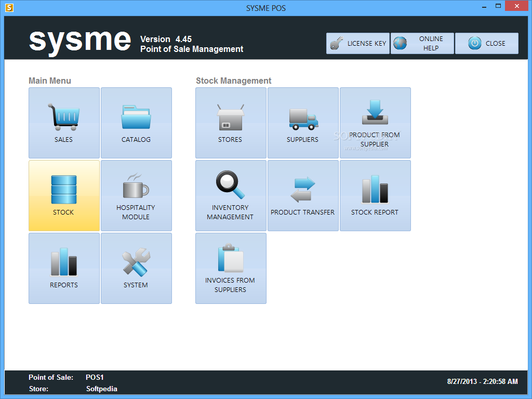The image size is (532, 399).
Task: Click the License Key button
Action: point(358,44)
